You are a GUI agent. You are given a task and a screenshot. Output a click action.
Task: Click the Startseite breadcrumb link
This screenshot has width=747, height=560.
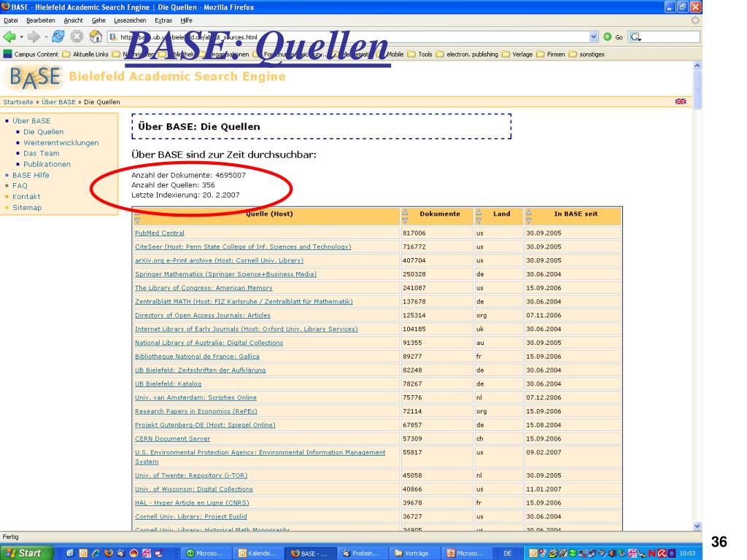pyautogui.click(x=18, y=102)
